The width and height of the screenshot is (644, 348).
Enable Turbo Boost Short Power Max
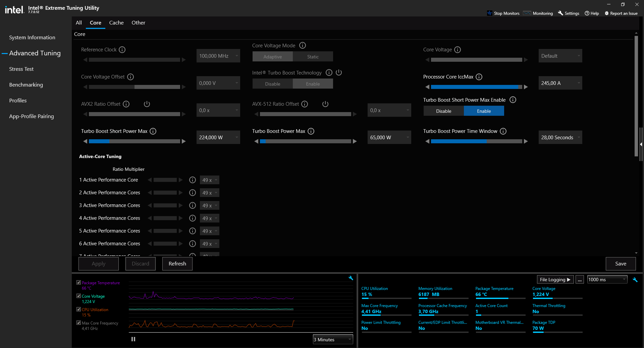coord(484,111)
